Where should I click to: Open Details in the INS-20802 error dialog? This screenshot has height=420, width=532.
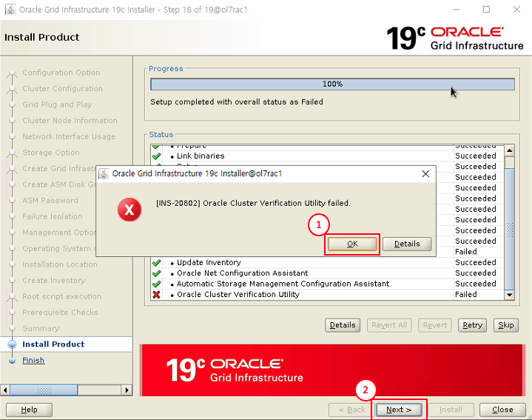pyautogui.click(x=407, y=244)
